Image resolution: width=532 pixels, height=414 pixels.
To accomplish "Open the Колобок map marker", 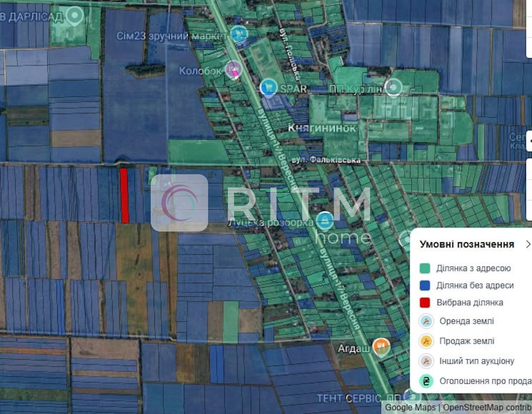I will click(234, 69).
